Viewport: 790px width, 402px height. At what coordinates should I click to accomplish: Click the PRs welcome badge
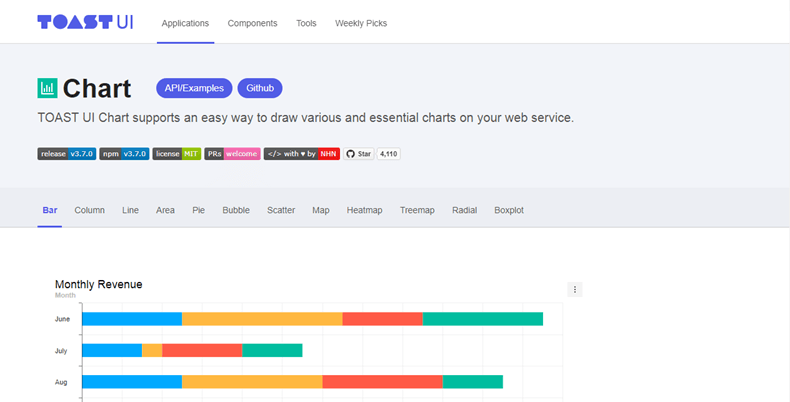coord(232,154)
